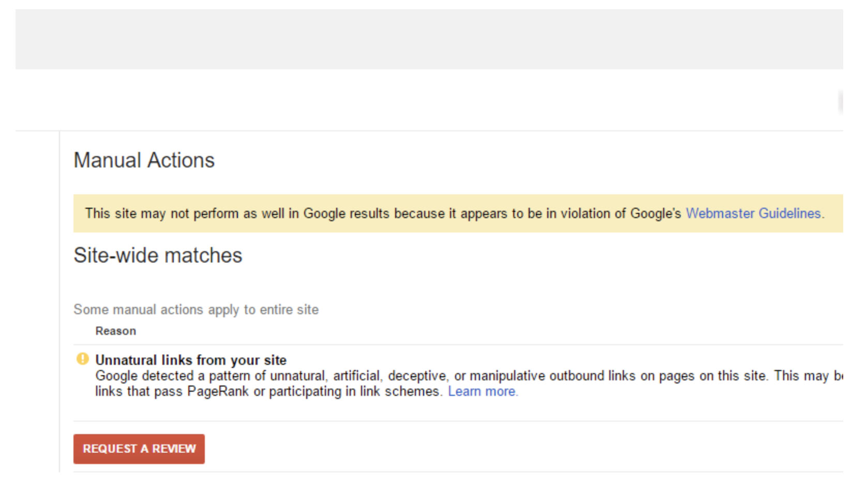Click the partially visible control at right edge

click(840, 101)
